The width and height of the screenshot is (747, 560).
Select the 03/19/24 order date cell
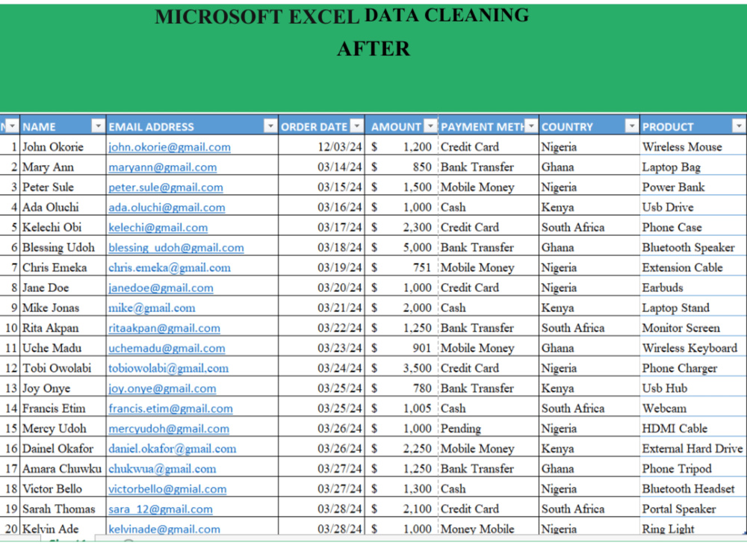pyautogui.click(x=321, y=267)
